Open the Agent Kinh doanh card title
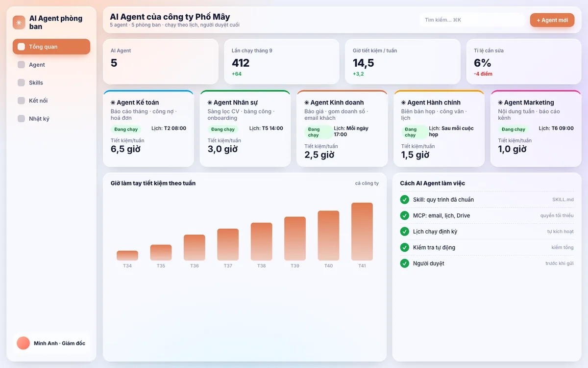The height and width of the screenshot is (368, 588). [334, 103]
